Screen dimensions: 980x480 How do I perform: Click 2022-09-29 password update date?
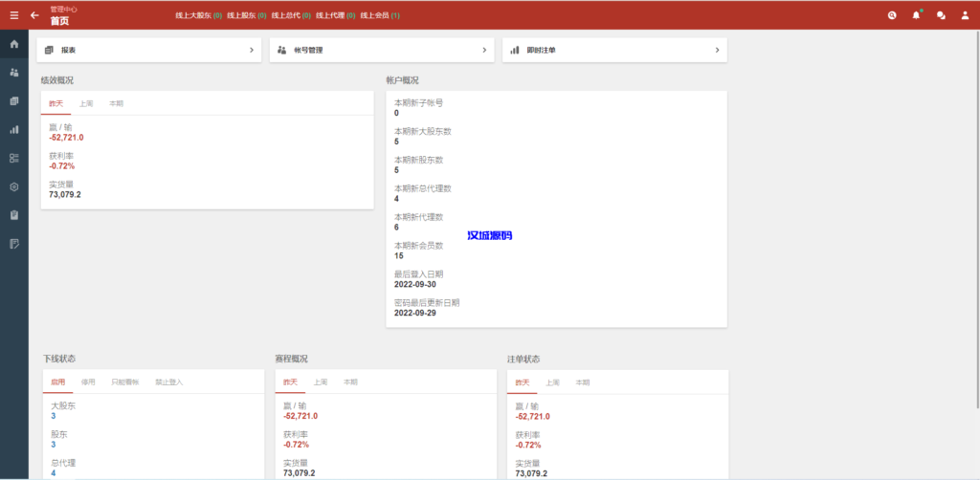(415, 313)
